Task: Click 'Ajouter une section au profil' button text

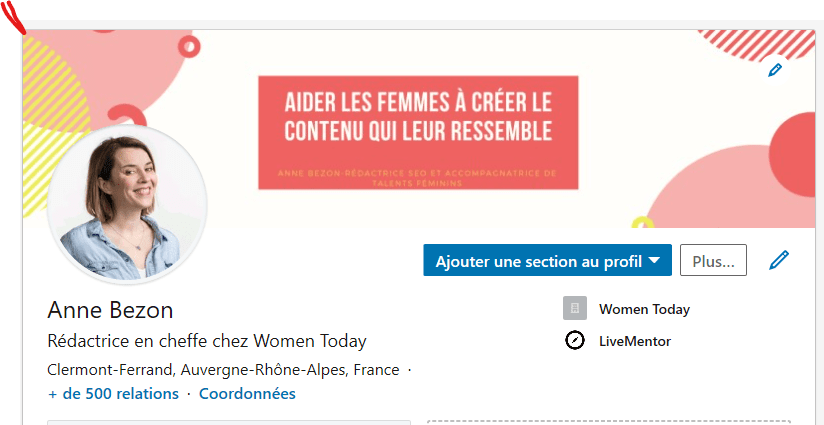Action: 538,261
